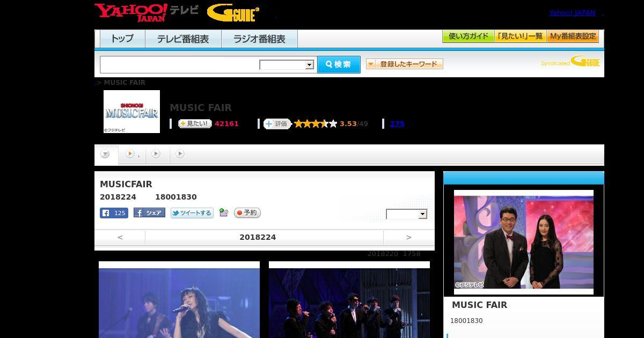Image resolution: width=644 pixels, height=338 pixels.
Task: Click the MUSIC FAIR breadcrumb text
Action: (x=125, y=83)
